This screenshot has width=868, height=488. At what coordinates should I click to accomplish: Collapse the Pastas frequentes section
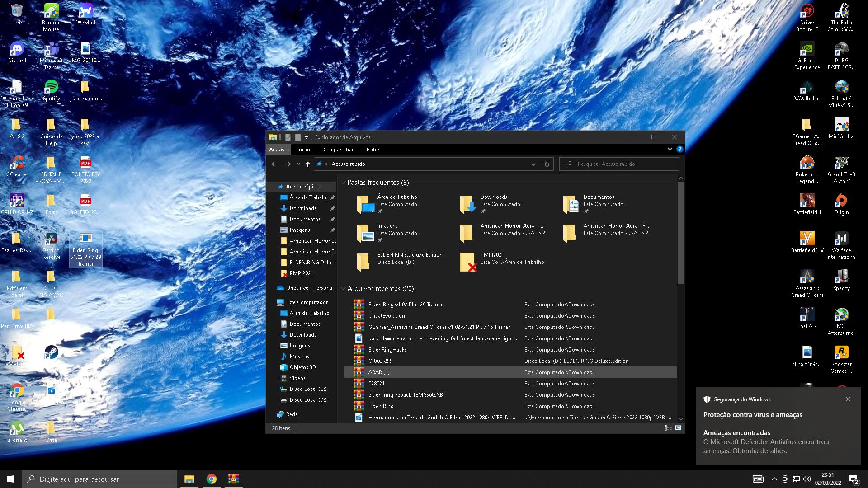(x=343, y=183)
